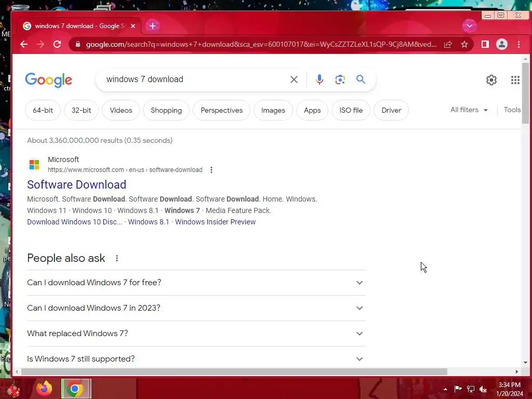Open the Software Download result link
Viewport: 532px width, 399px height.
(x=77, y=184)
